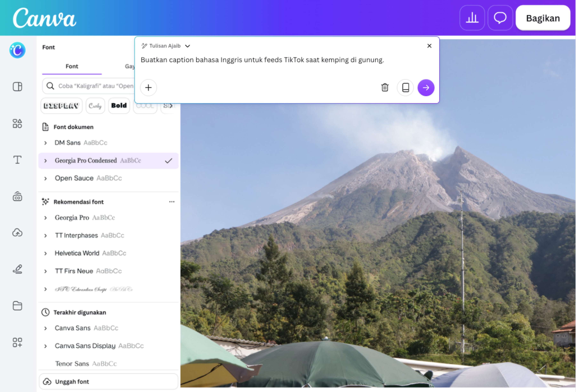Switch to the Gaya tab

[x=130, y=66]
